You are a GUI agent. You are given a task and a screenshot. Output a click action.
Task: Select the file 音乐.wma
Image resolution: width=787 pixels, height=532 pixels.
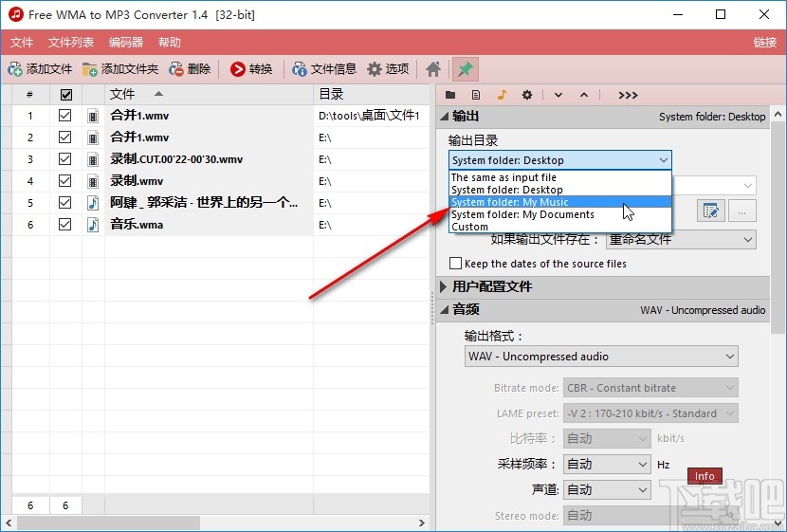coord(137,225)
